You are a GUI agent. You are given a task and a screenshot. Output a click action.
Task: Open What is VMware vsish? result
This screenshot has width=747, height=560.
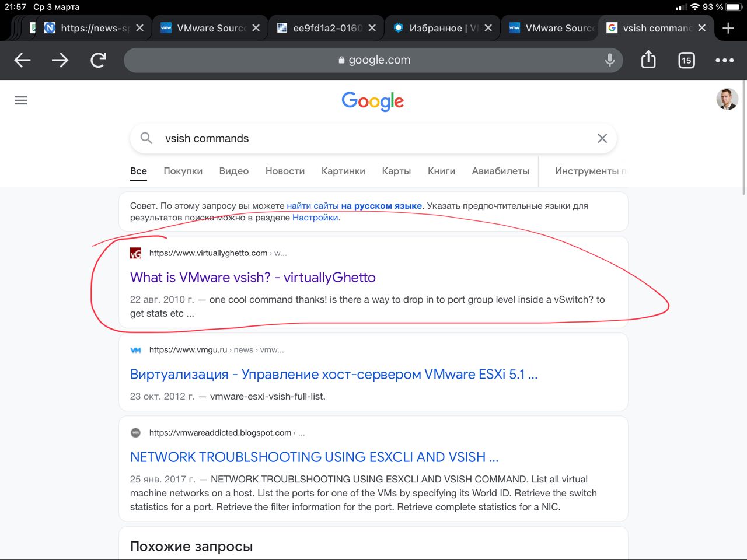point(253,277)
